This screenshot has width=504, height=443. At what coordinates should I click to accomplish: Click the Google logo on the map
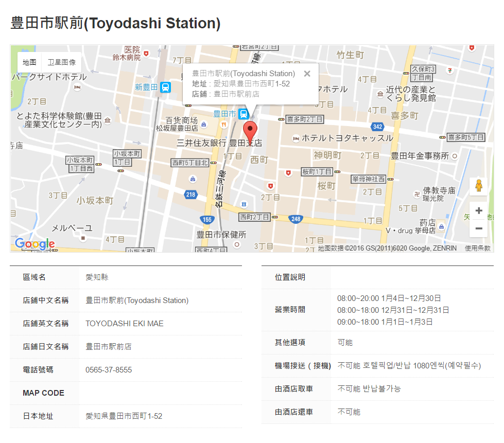35,244
